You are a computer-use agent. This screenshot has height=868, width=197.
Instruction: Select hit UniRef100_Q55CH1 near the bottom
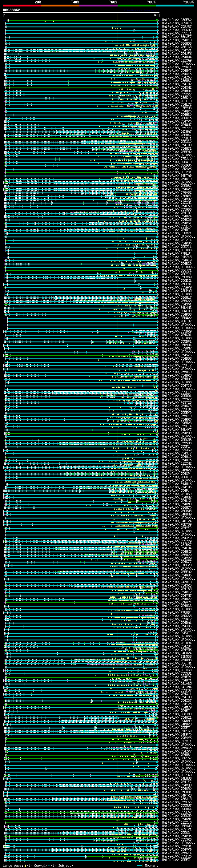coord(177,846)
